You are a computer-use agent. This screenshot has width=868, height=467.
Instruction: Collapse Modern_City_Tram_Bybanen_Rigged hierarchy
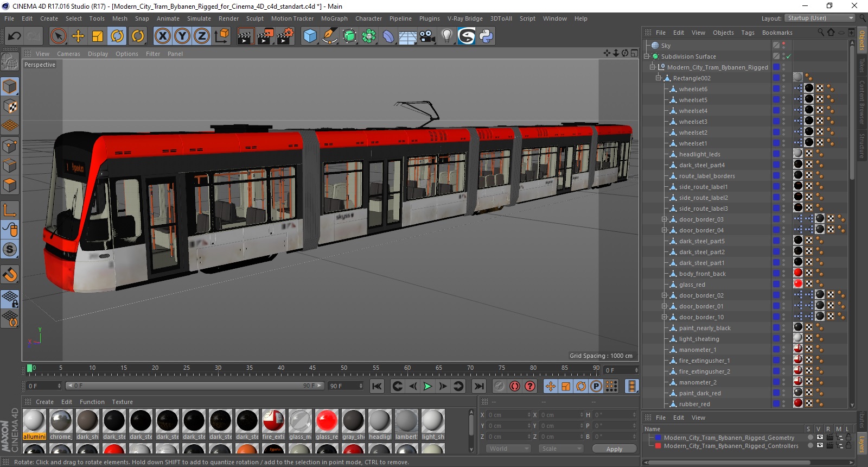[653, 67]
